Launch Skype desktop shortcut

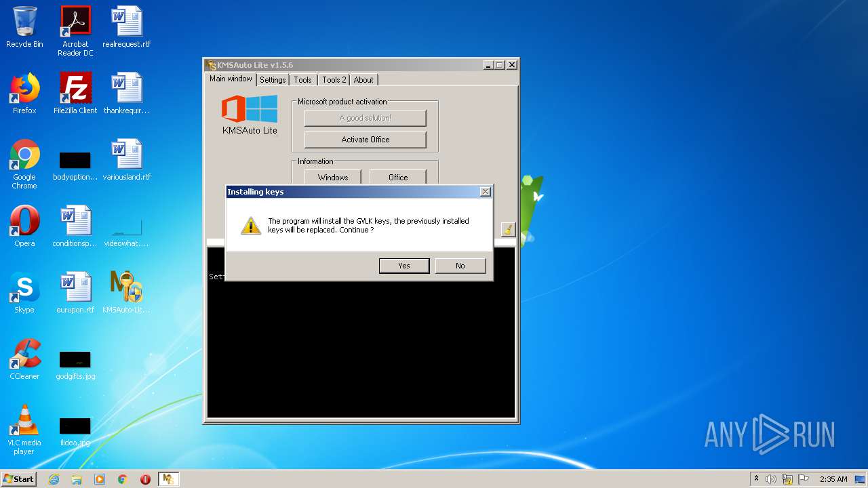(x=24, y=293)
